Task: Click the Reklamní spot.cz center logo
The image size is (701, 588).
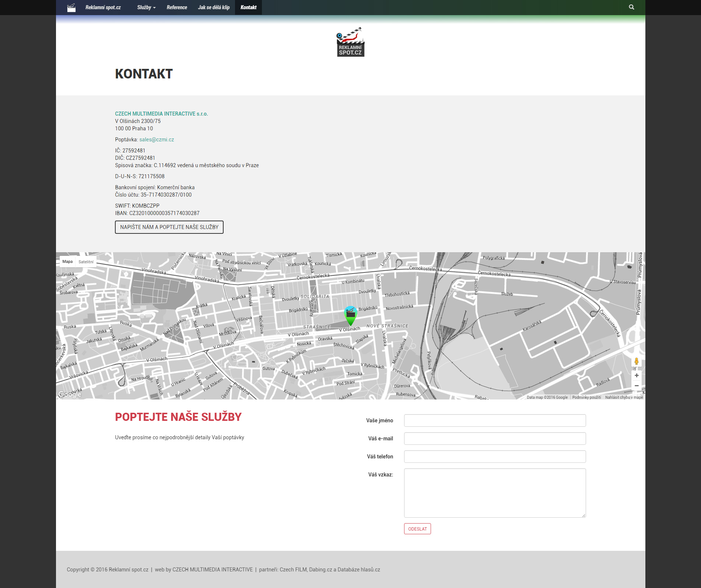Action: pos(350,42)
